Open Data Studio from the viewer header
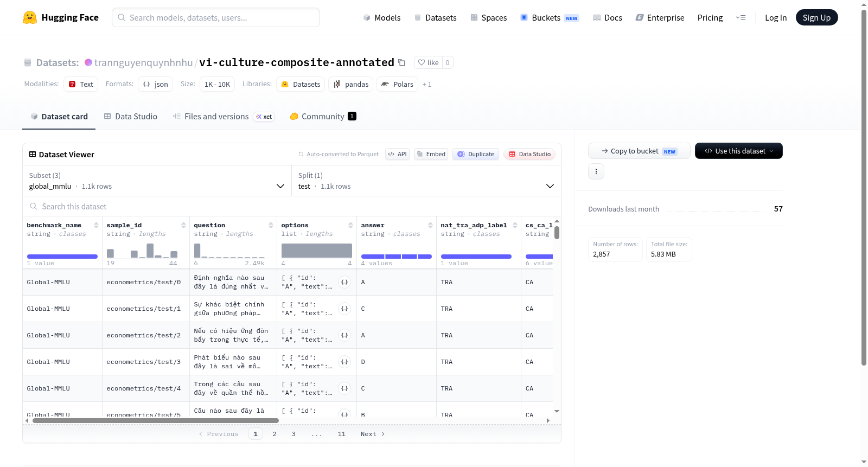The height and width of the screenshot is (467, 868). [529, 154]
